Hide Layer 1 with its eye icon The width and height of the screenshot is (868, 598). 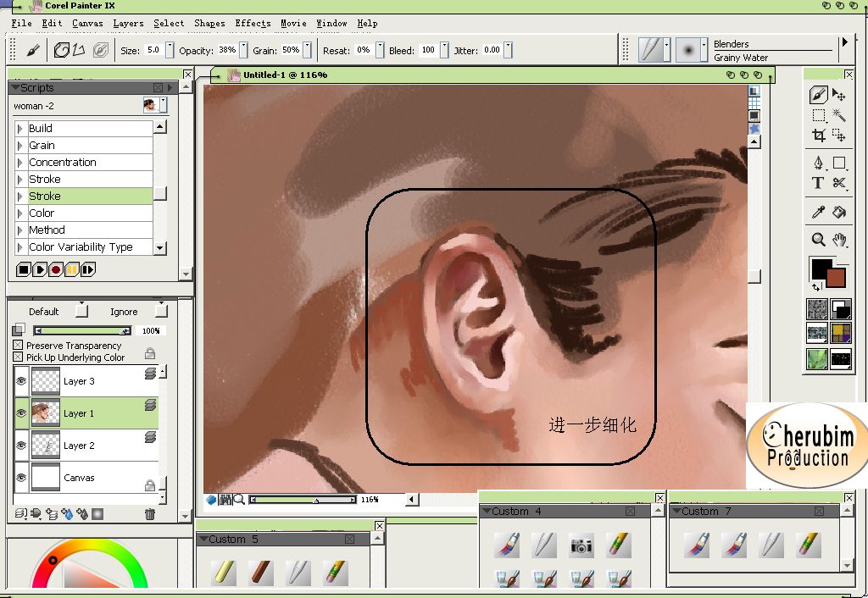tap(21, 413)
